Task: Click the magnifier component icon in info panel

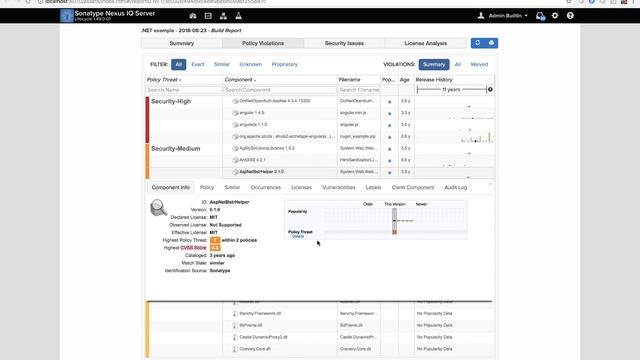Action: point(158,207)
